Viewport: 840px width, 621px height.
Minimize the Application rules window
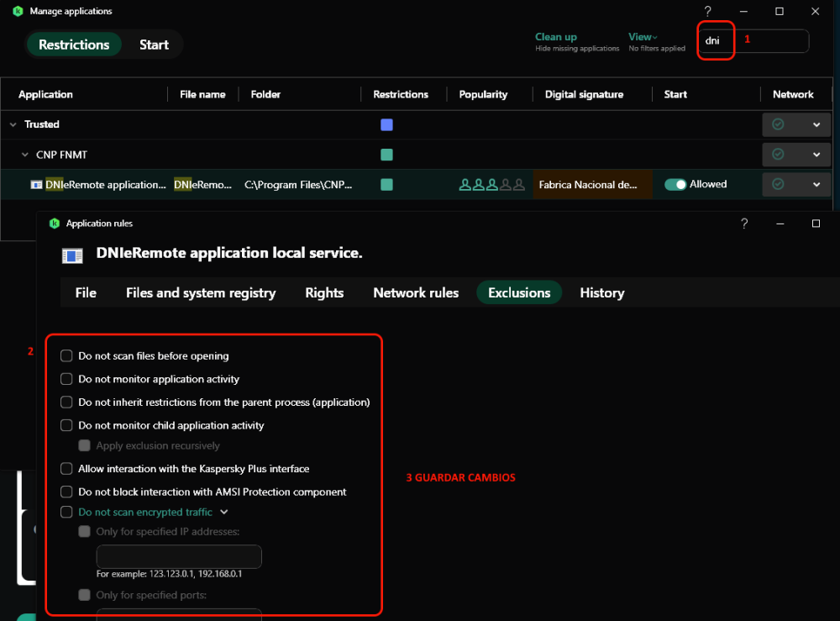[780, 224]
